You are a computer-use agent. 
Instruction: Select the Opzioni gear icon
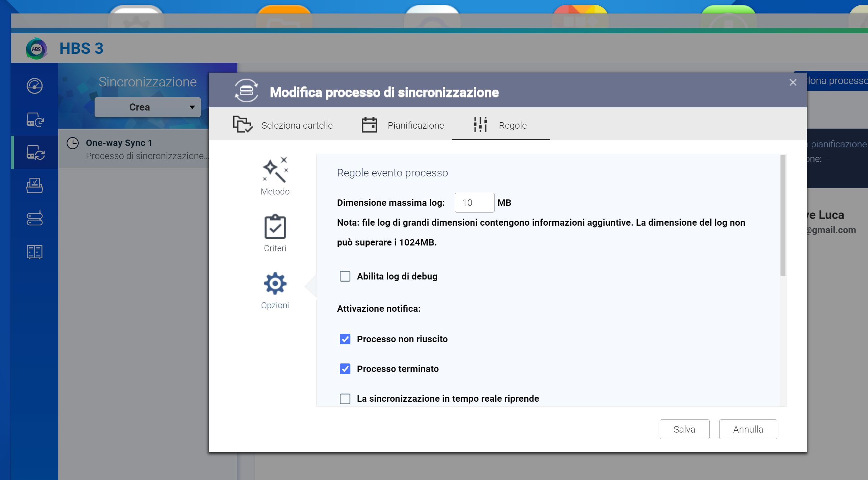point(275,283)
